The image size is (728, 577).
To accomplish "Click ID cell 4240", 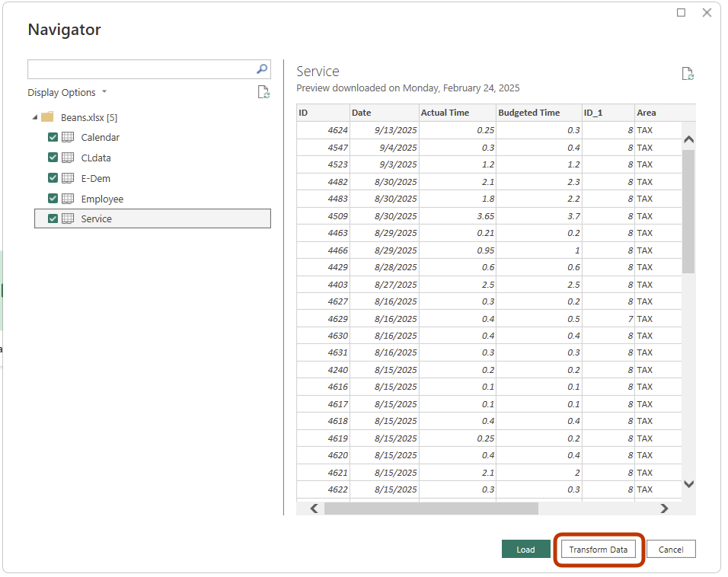I will (323, 370).
